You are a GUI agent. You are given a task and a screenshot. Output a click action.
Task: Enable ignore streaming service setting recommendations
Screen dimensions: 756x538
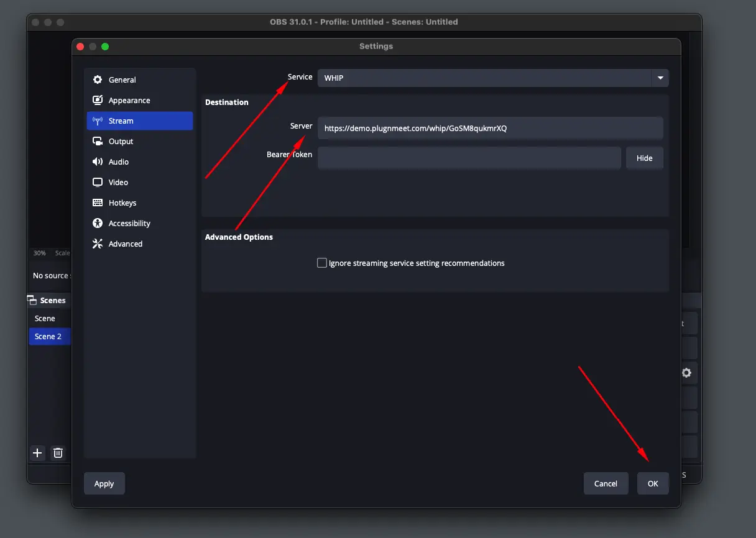click(322, 263)
